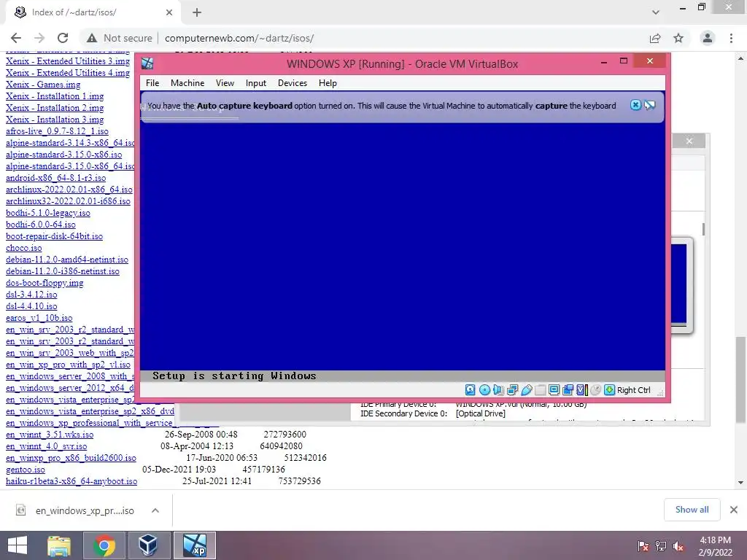Open the choco.iso link
Viewport: 747px width, 560px height.
(24, 248)
